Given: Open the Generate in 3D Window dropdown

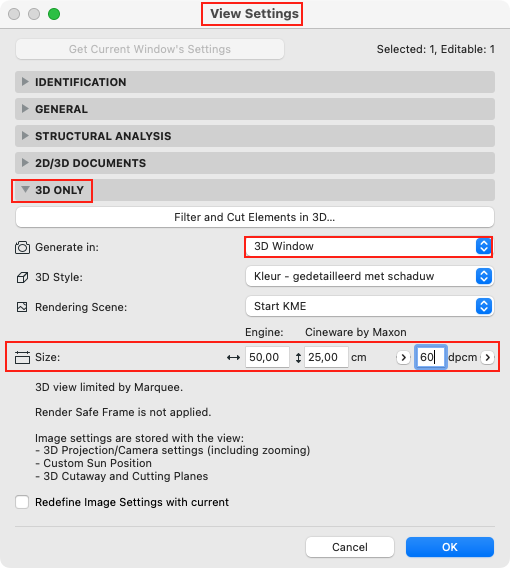Looking at the screenshot, I should 369,247.
